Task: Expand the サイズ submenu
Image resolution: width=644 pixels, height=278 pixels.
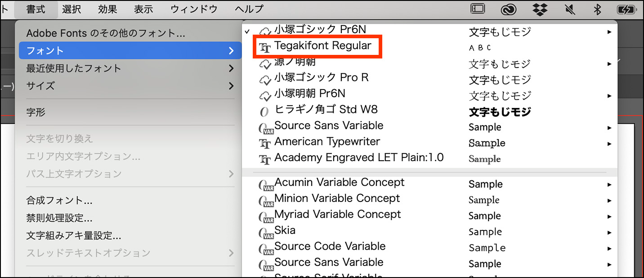Action: tap(127, 85)
